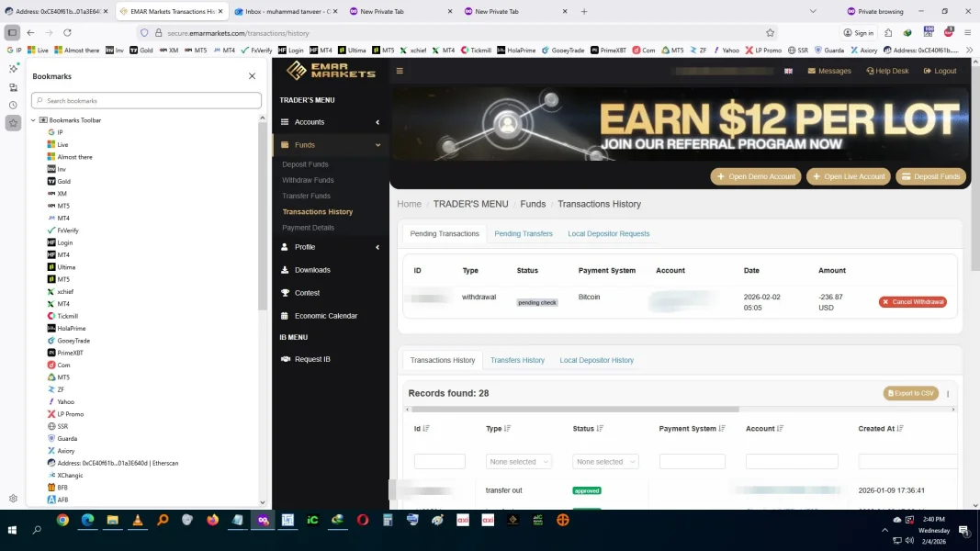The height and width of the screenshot is (551, 980).
Task: Select the Pending Transactions tab
Action: click(x=445, y=233)
